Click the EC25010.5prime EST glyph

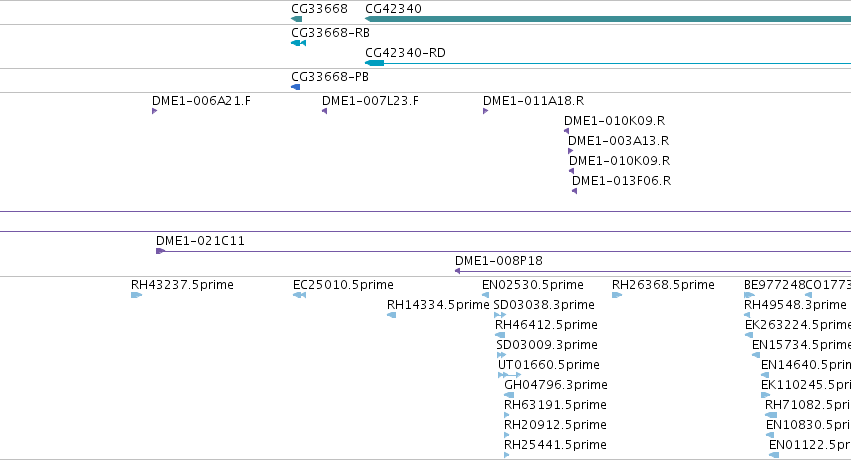[299, 295]
